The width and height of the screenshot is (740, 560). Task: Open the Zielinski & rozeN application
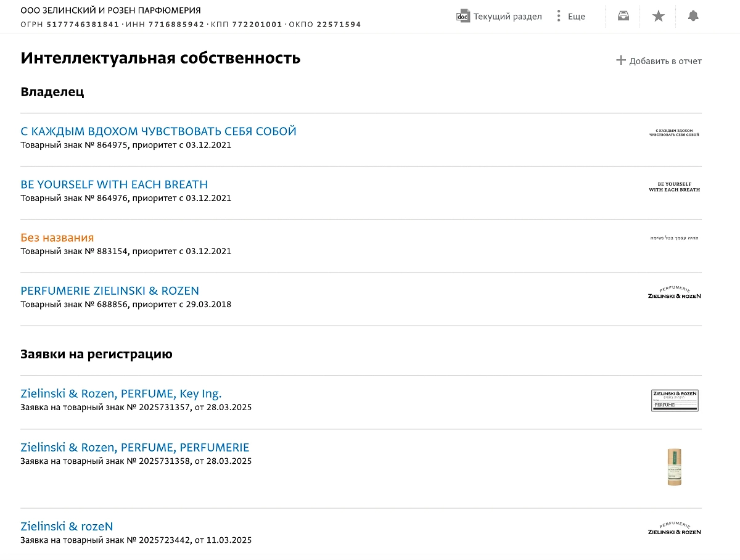point(67,525)
